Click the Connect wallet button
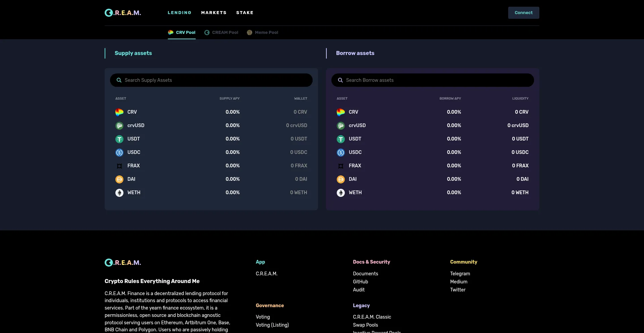This screenshot has width=644, height=333. [x=524, y=13]
